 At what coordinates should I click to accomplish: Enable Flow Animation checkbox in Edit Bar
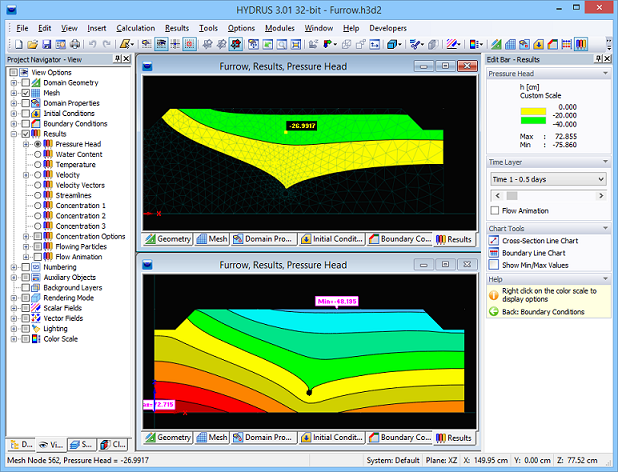[x=495, y=210]
